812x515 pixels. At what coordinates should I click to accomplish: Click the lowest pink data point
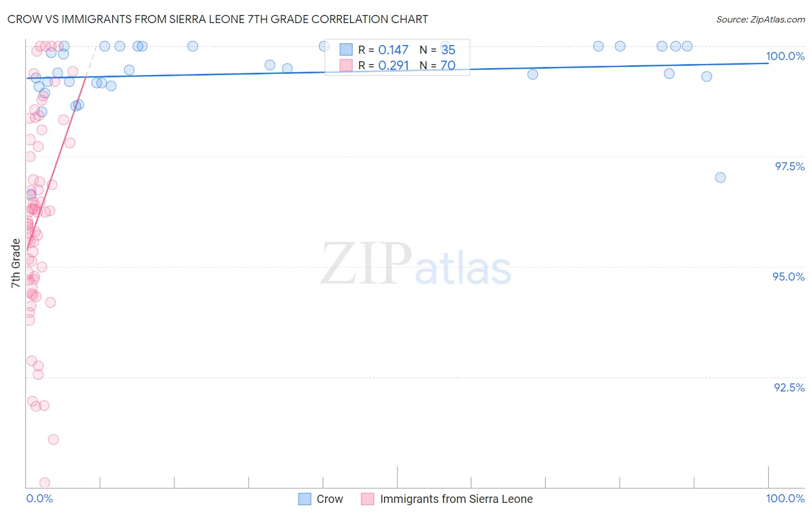pos(44,483)
